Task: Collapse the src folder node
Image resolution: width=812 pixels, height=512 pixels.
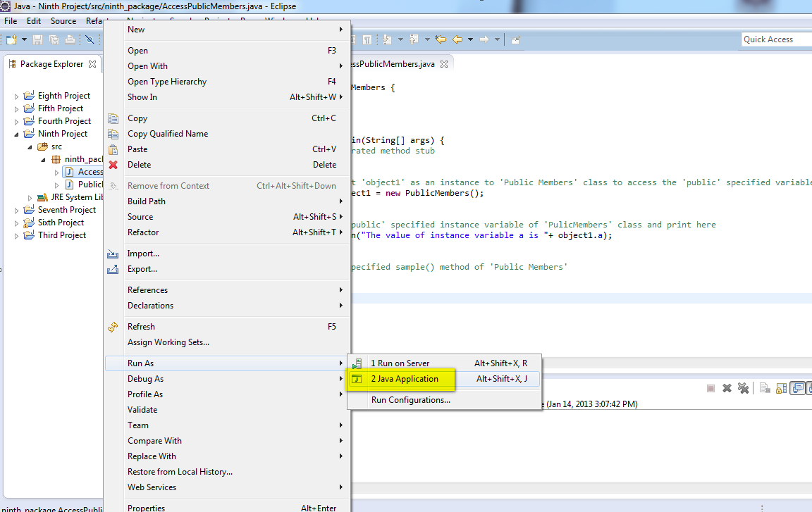Action: click(30, 147)
